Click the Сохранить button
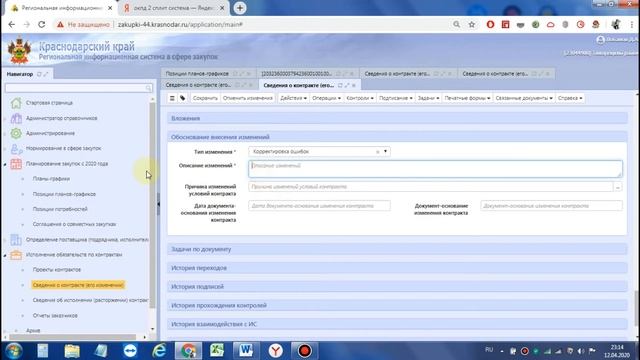 tap(205, 98)
